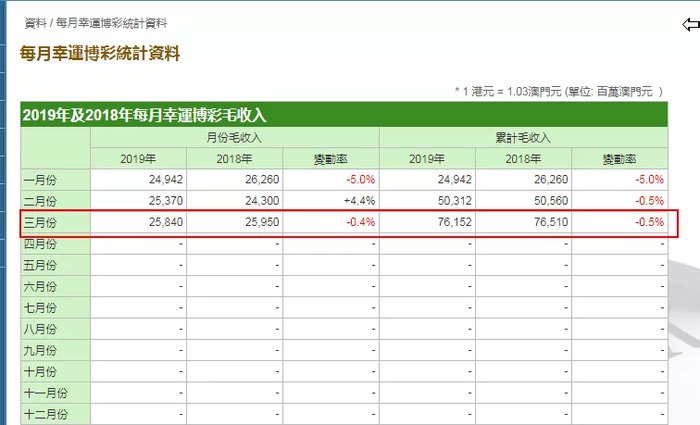Viewport: 700px width, 425px height.
Task: Click March 2019 monthly revenue 25,840
Action: pos(166,222)
